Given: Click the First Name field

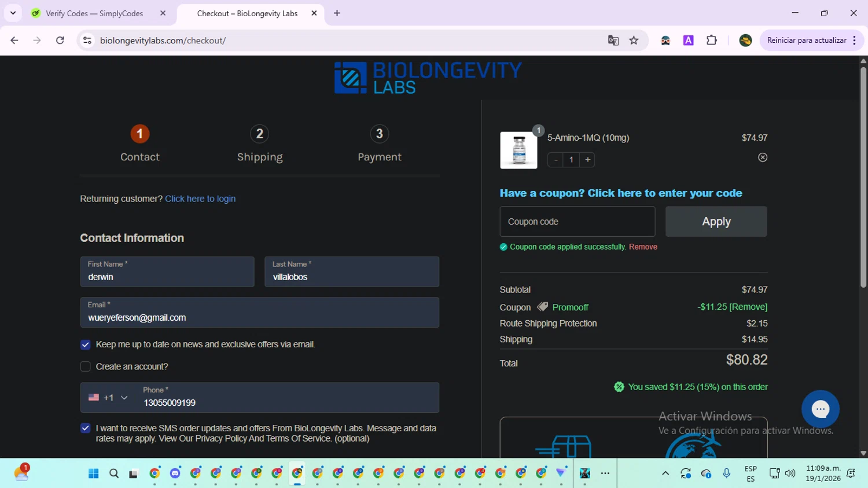Looking at the screenshot, I should [x=167, y=272].
